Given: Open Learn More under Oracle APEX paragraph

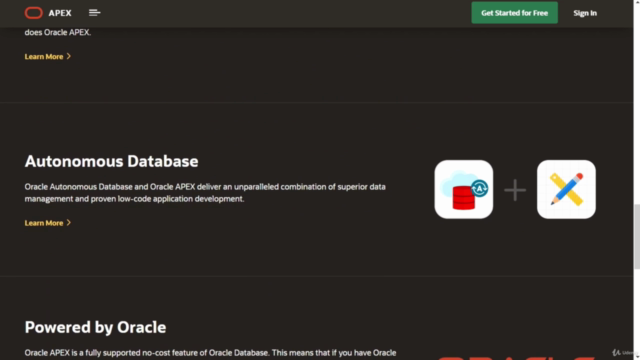Looking at the screenshot, I should click(x=47, y=56).
